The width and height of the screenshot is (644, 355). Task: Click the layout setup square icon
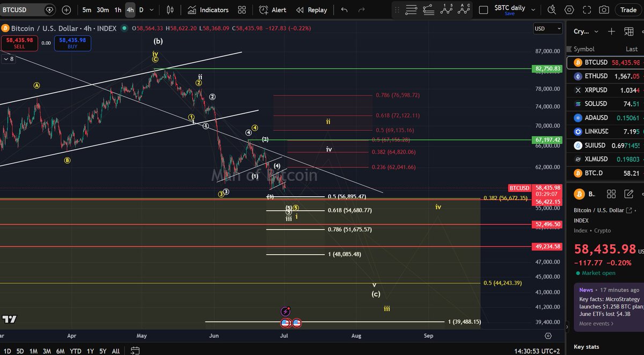click(x=484, y=10)
